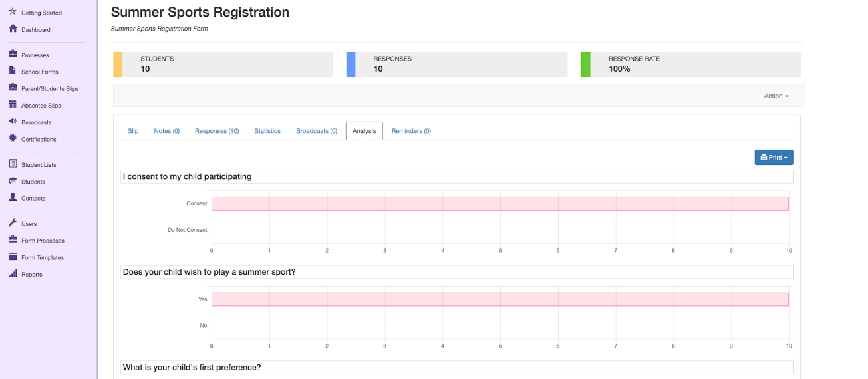
Task: Click the pink Yes bar in the chart
Action: click(x=500, y=299)
